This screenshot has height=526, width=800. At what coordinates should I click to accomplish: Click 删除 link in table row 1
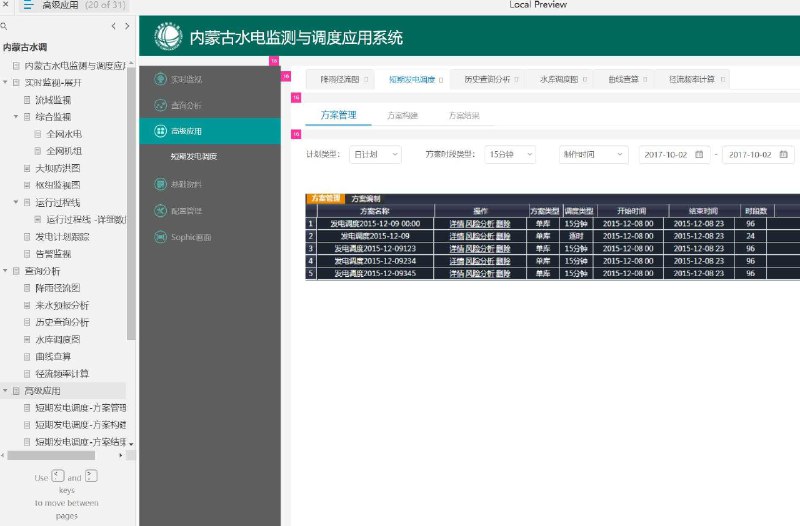pyautogui.click(x=503, y=223)
